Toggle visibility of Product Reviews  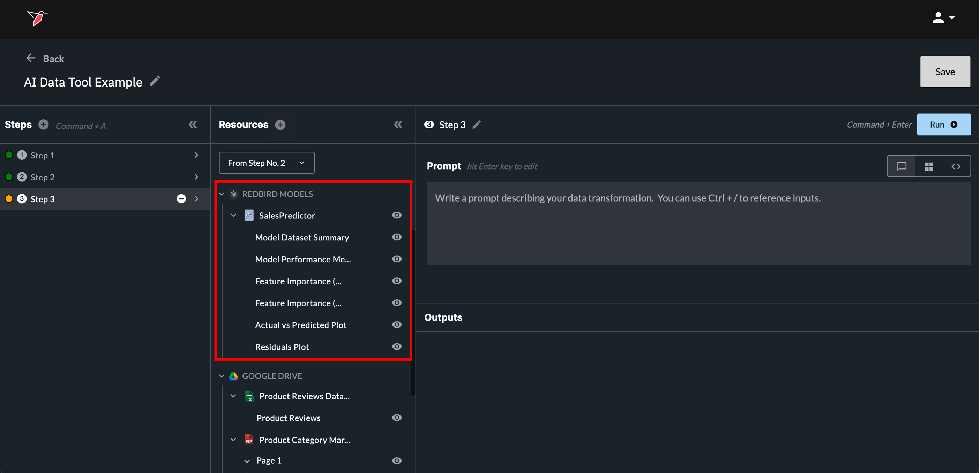(x=397, y=418)
